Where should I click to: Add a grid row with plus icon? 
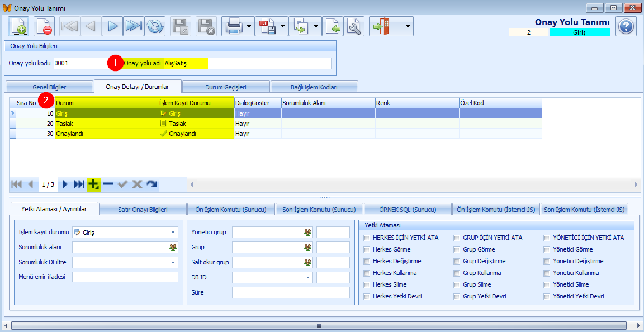[x=93, y=184]
